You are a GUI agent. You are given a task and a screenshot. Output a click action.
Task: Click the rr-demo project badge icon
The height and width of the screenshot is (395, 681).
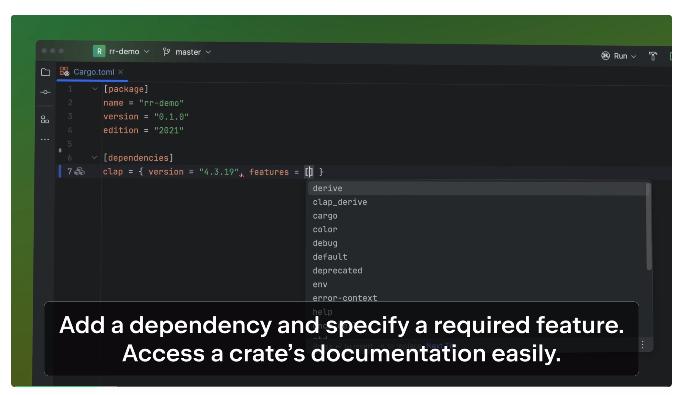(99, 51)
